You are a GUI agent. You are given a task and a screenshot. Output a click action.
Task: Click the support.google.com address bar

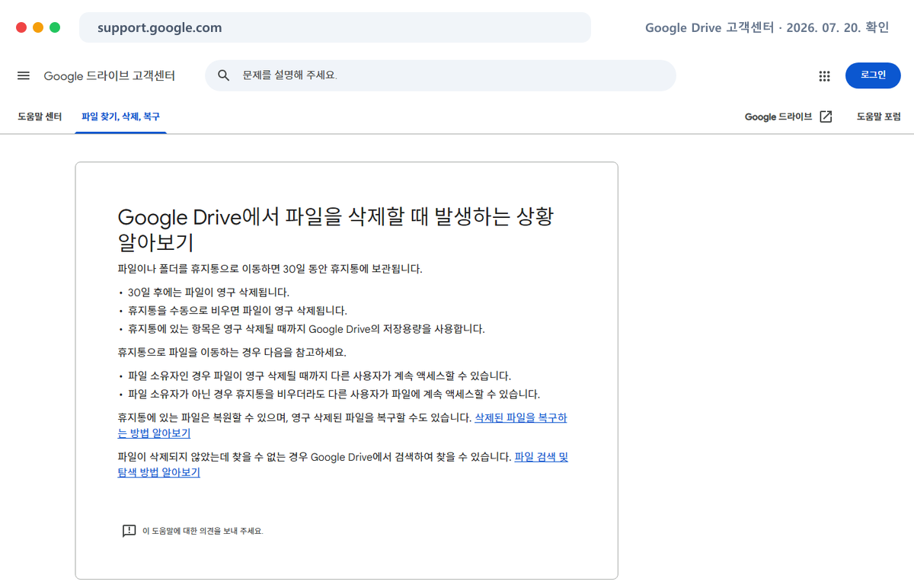(335, 27)
